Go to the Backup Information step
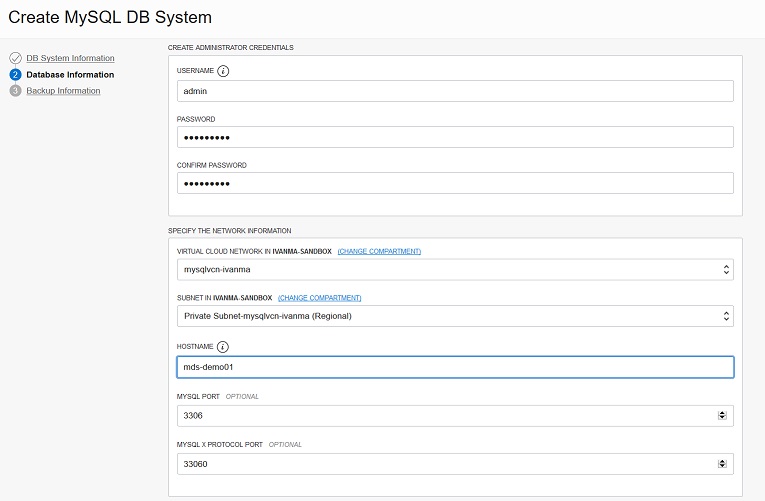This screenshot has width=765, height=501. [x=63, y=91]
